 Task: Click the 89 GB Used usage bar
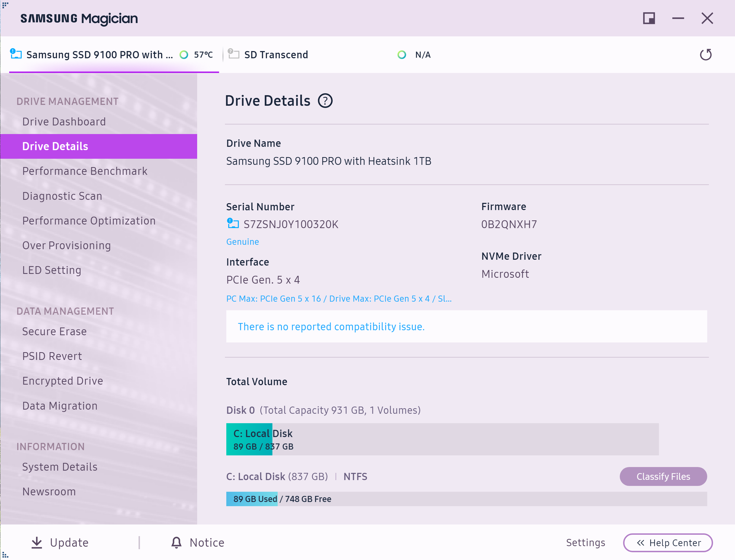[466, 499]
